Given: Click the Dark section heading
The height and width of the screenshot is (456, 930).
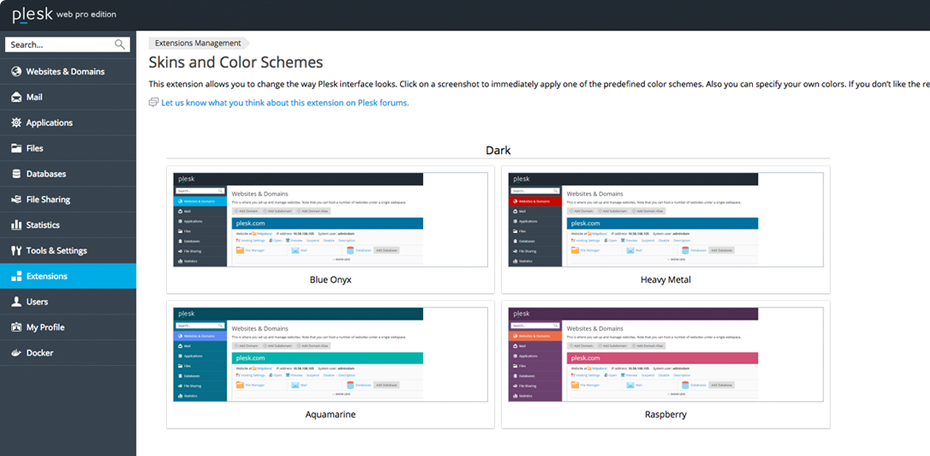Looking at the screenshot, I should pyautogui.click(x=498, y=150).
